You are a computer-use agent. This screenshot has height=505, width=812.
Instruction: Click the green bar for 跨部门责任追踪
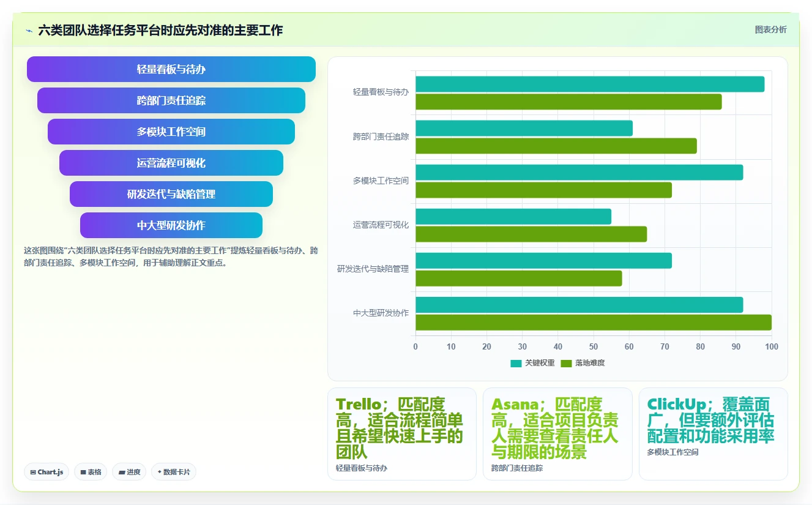coord(556,146)
